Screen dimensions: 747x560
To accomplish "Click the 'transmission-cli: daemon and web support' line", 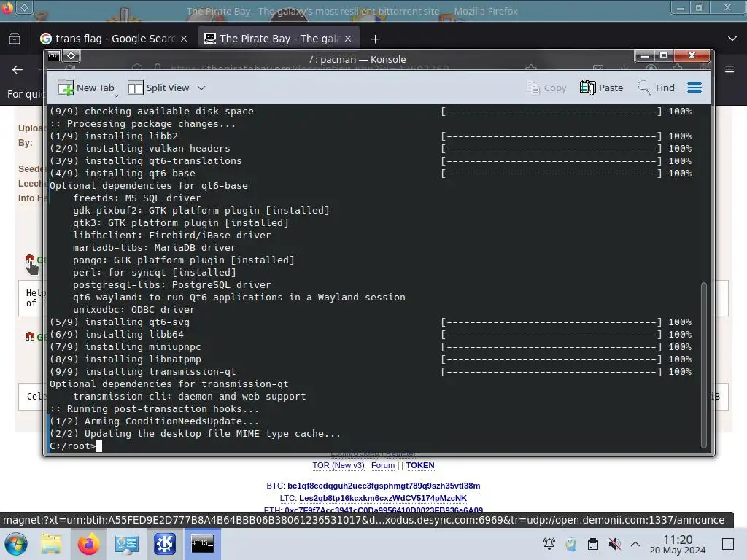I will (189, 396).
